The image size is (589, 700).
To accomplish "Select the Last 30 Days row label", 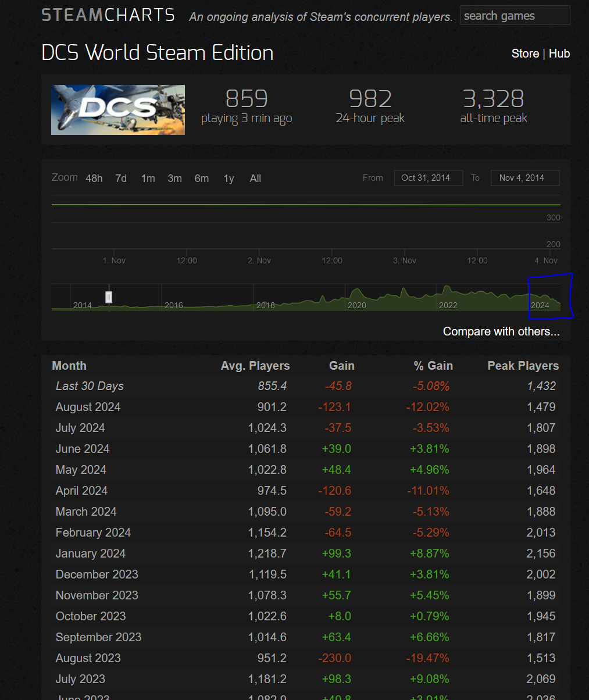I will (90, 386).
